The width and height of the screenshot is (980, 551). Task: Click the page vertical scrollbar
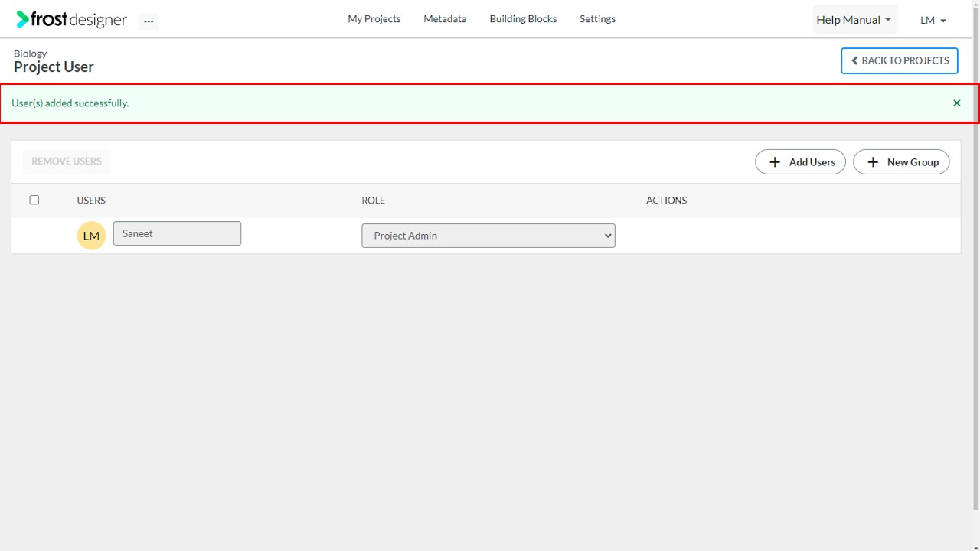pyautogui.click(x=975, y=260)
